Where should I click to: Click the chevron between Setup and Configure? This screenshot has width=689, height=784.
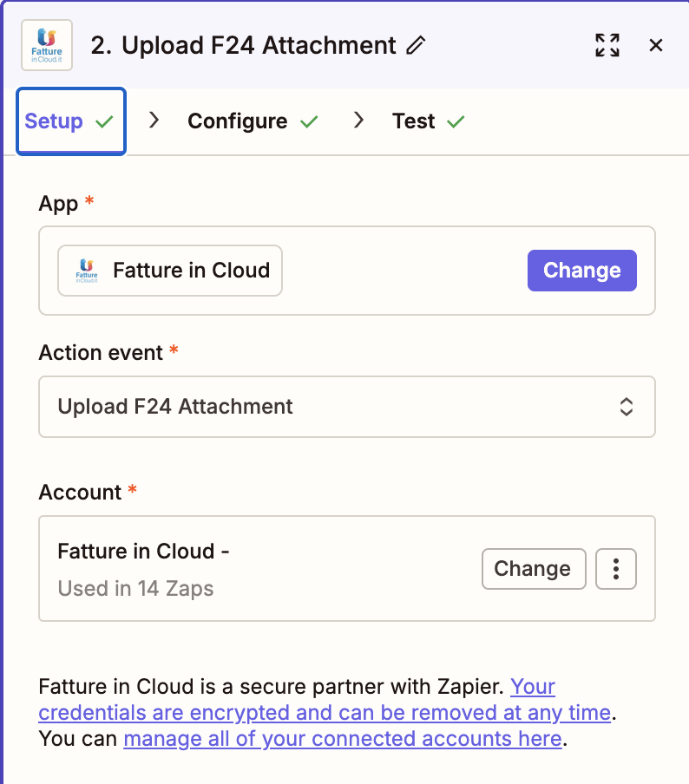(x=154, y=121)
